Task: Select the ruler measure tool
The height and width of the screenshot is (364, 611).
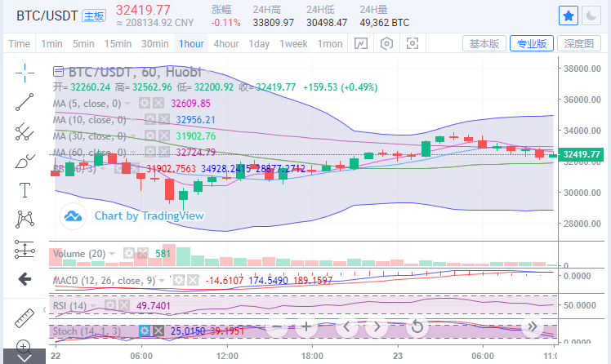Action: point(25,318)
